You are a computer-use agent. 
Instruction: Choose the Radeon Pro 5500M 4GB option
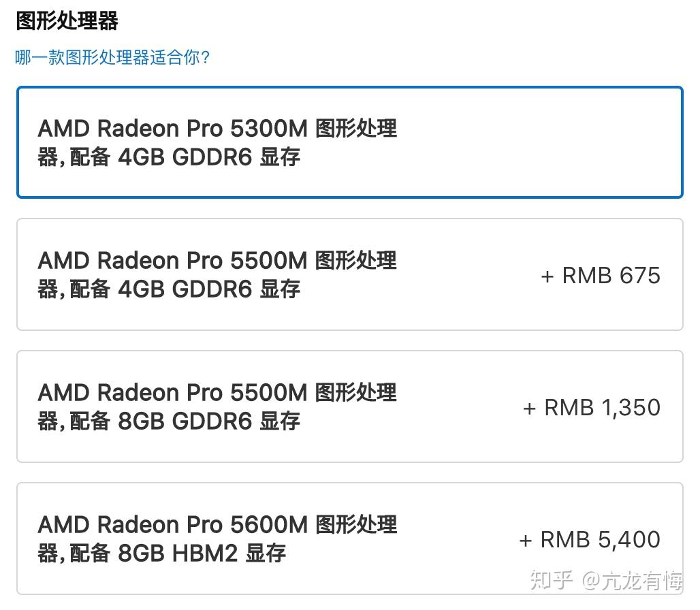(349, 274)
